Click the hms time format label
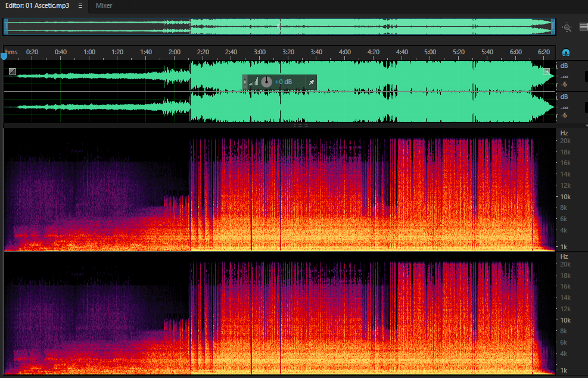Viewport: 588px width, 378px height. pos(11,52)
